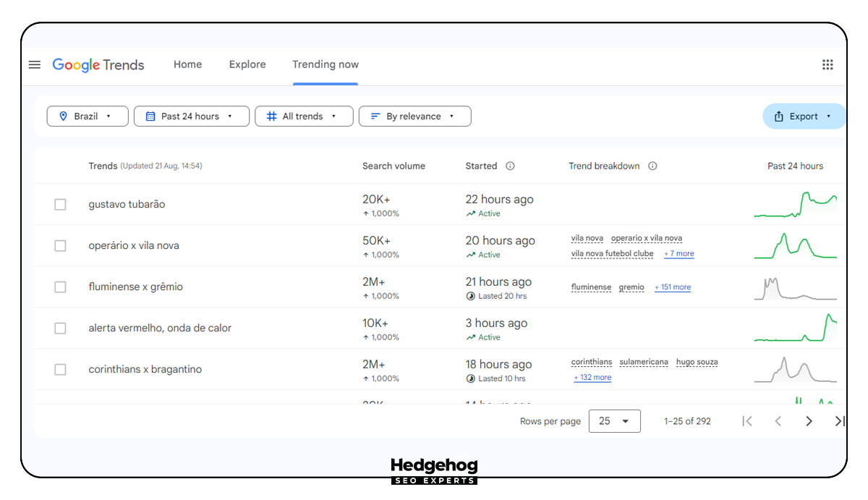Open the +132 more breakdown link

click(x=592, y=378)
